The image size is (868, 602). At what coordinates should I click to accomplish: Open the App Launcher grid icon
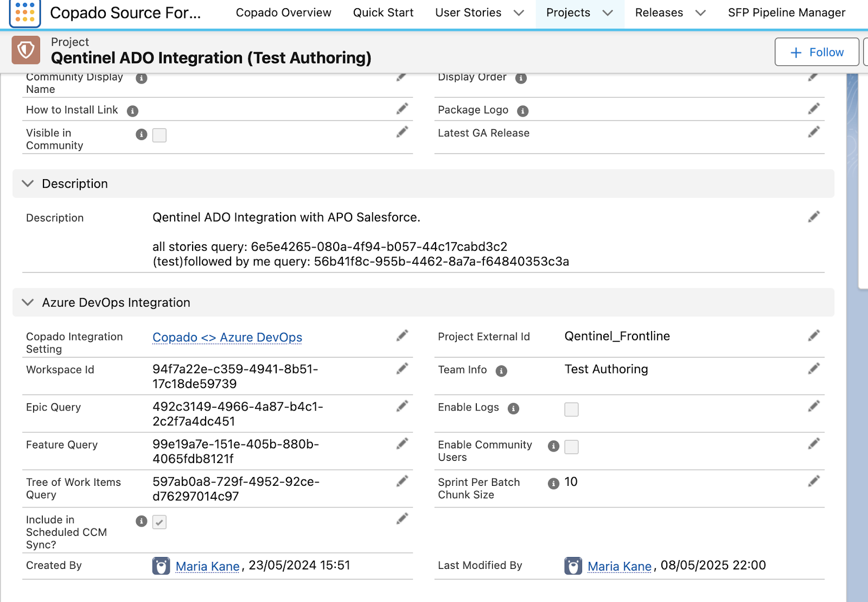click(25, 12)
